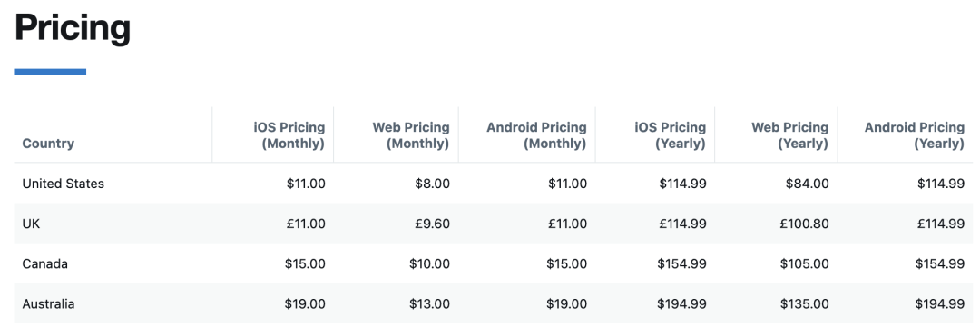Select the UK row label
The height and width of the screenshot is (328, 980).
31,224
